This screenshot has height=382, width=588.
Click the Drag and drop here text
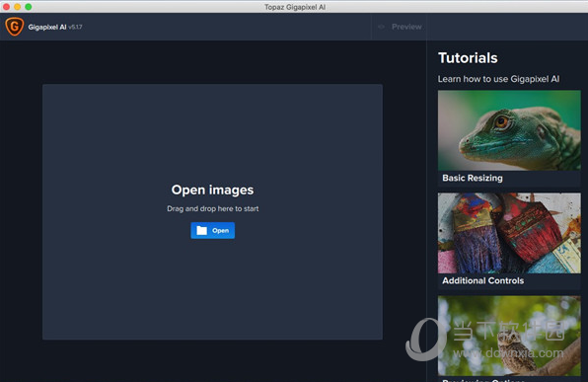click(213, 208)
